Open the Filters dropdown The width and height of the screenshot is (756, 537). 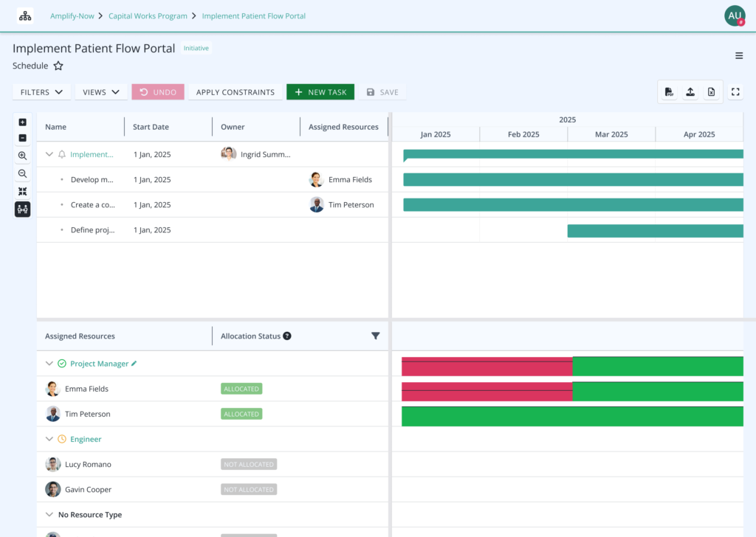click(41, 92)
